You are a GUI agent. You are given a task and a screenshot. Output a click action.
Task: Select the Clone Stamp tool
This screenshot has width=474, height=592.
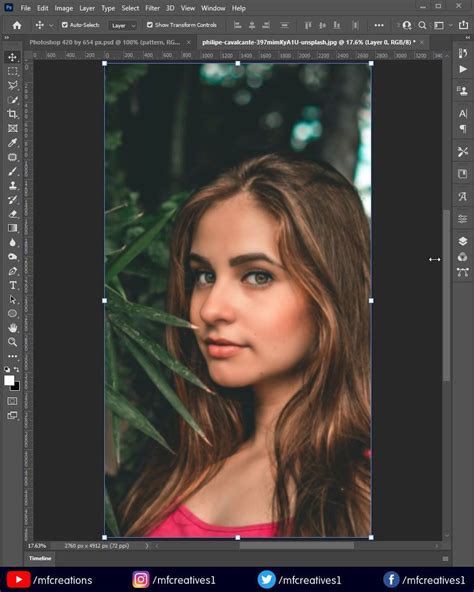tap(12, 185)
